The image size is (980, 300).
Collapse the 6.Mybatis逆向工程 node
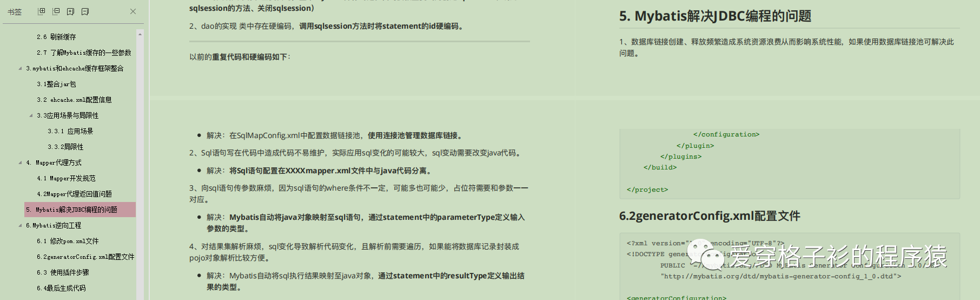pyautogui.click(x=21, y=225)
